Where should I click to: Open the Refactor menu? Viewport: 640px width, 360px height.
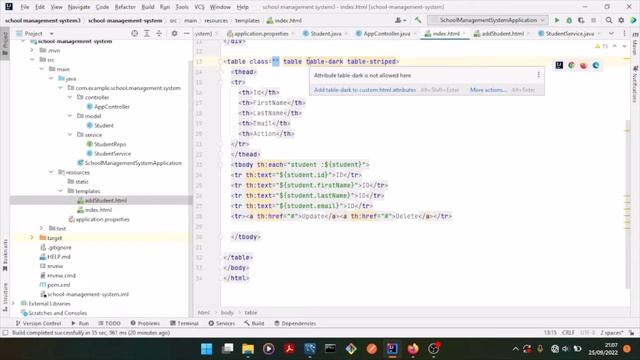(124, 7)
